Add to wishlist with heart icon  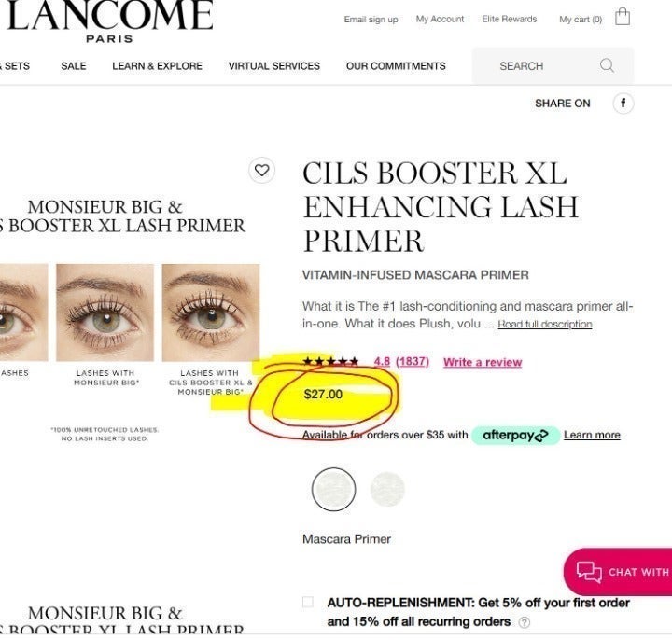pyautogui.click(x=262, y=171)
